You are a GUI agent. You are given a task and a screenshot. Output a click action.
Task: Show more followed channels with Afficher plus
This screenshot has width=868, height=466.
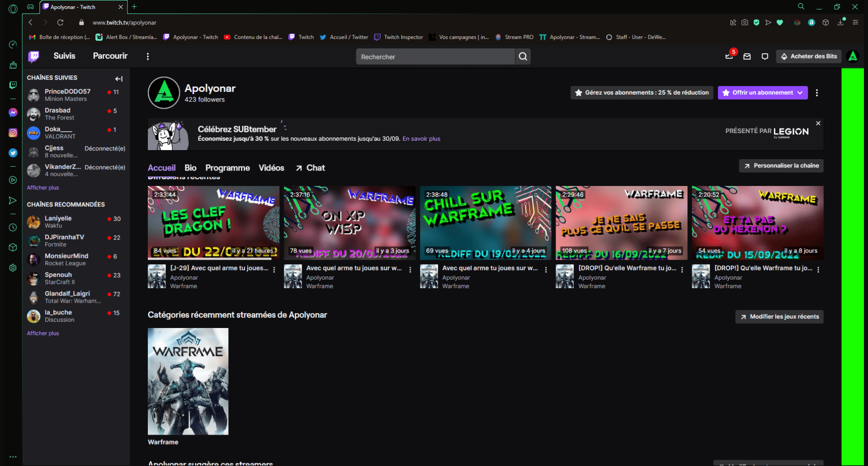[43, 188]
